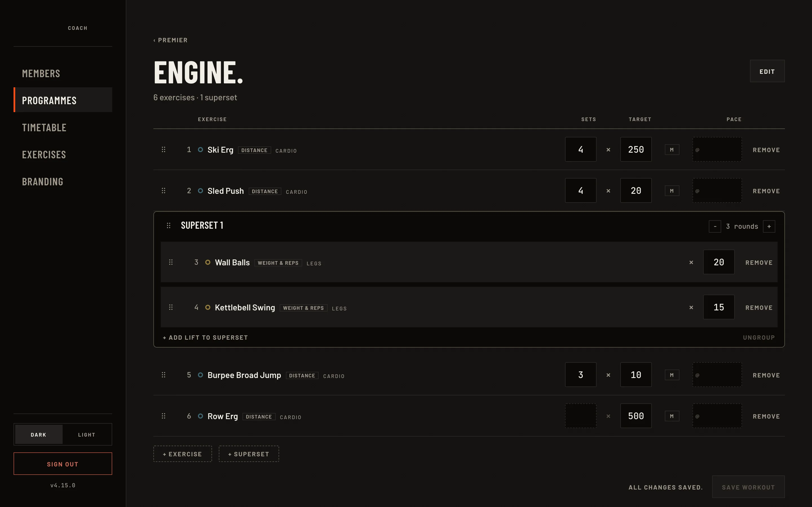The width and height of the screenshot is (812, 507).
Task: Toggle the M unit for Ski Erg
Action: pyautogui.click(x=672, y=150)
